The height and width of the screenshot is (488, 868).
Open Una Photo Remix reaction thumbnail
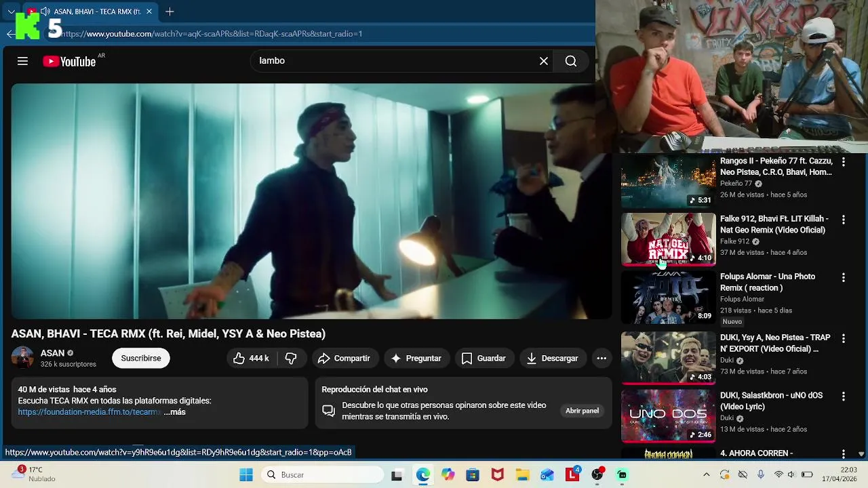point(668,298)
